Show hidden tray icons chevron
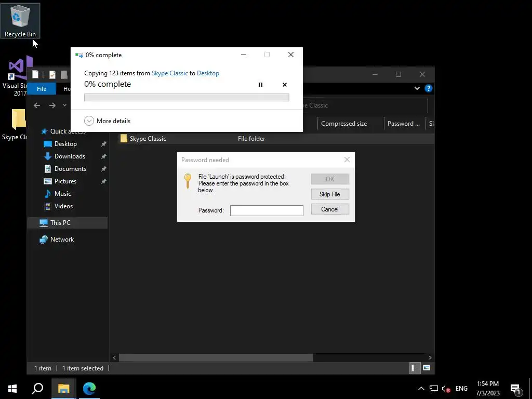The image size is (532, 399). tap(421, 389)
